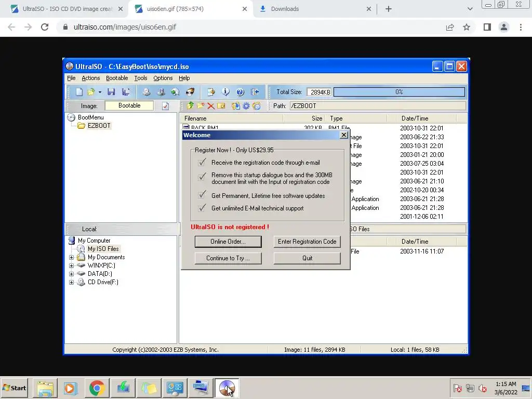The image size is (532, 399).
Task: Click the Continue to Try ... button
Action: coord(228,258)
